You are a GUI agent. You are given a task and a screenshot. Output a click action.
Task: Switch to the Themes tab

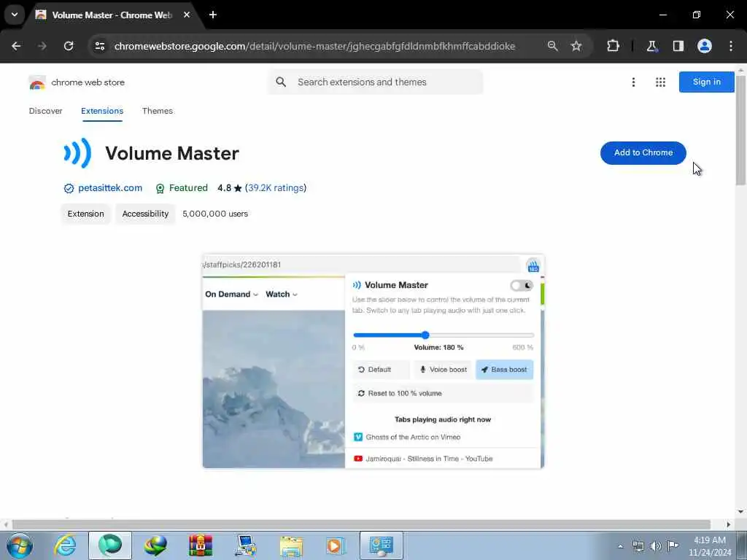[x=158, y=111]
